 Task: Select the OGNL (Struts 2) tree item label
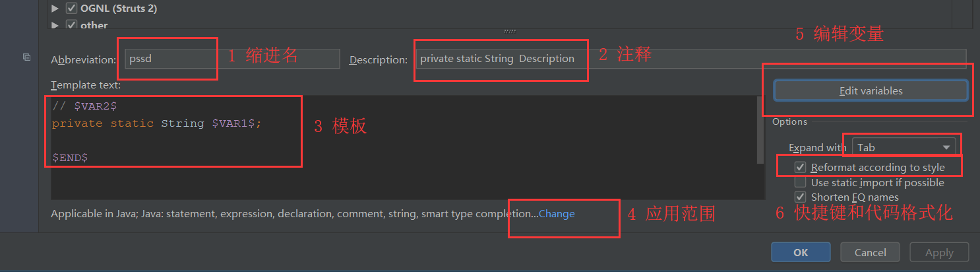click(x=119, y=9)
